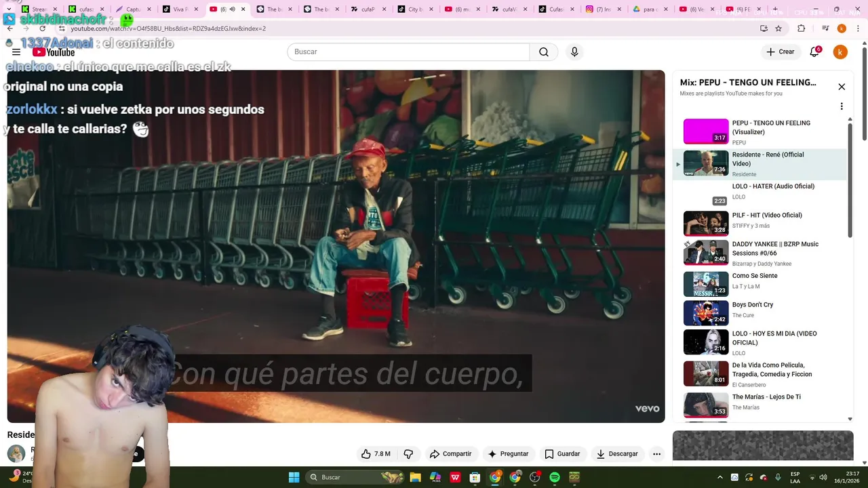The width and height of the screenshot is (868, 488).
Task: Go to the YouTube home logo
Action: tap(54, 52)
